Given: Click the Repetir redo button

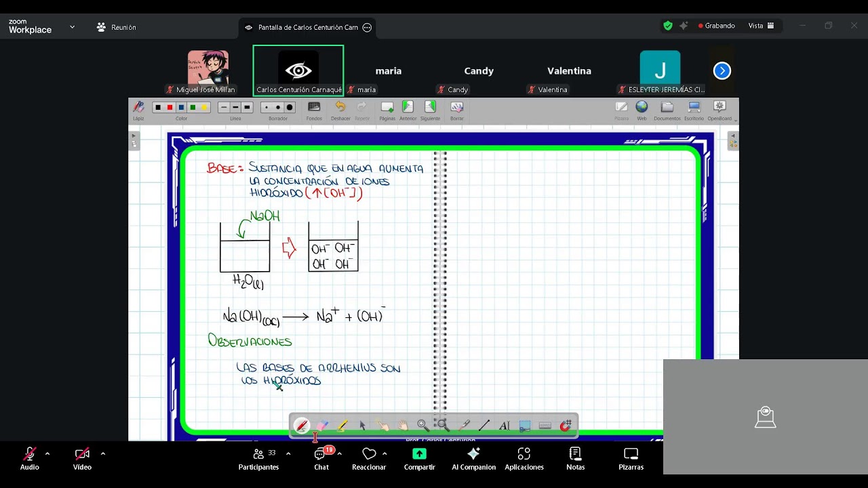Looking at the screenshot, I should (x=362, y=110).
